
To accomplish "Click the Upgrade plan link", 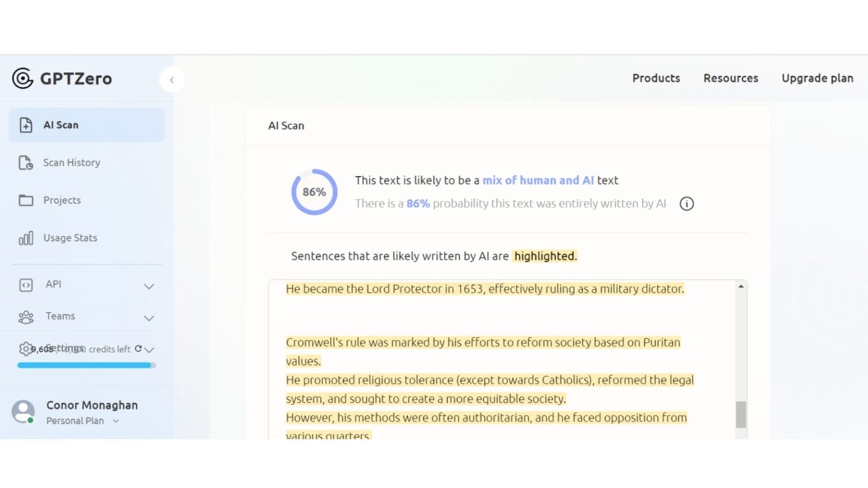I will tap(817, 78).
